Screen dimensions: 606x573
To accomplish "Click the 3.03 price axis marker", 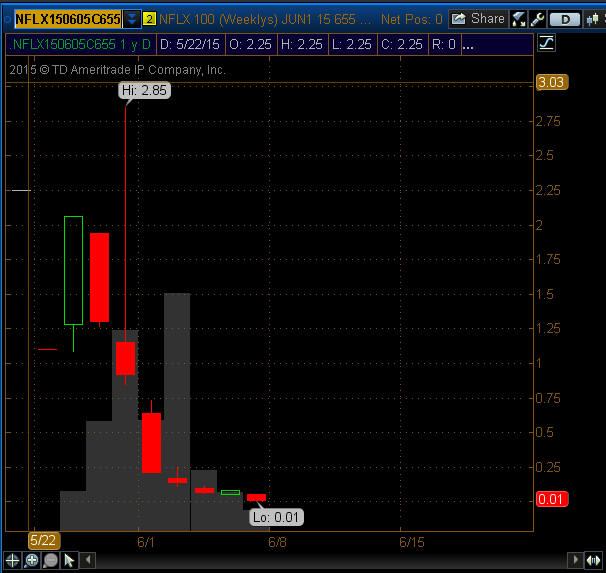I will [x=552, y=82].
